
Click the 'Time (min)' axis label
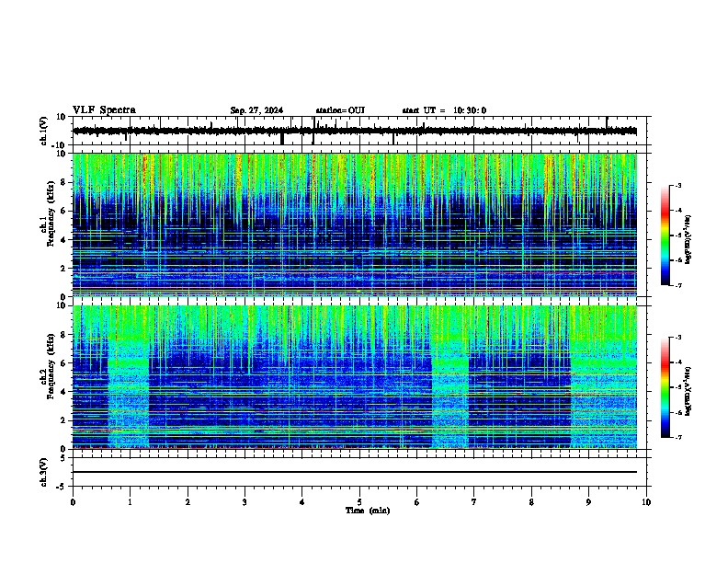point(368,511)
